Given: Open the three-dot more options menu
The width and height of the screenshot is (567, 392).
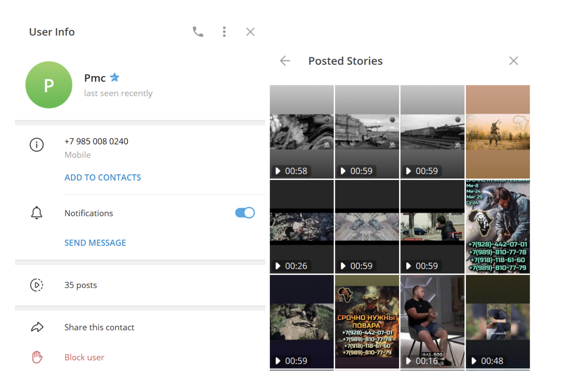Looking at the screenshot, I should (x=224, y=32).
